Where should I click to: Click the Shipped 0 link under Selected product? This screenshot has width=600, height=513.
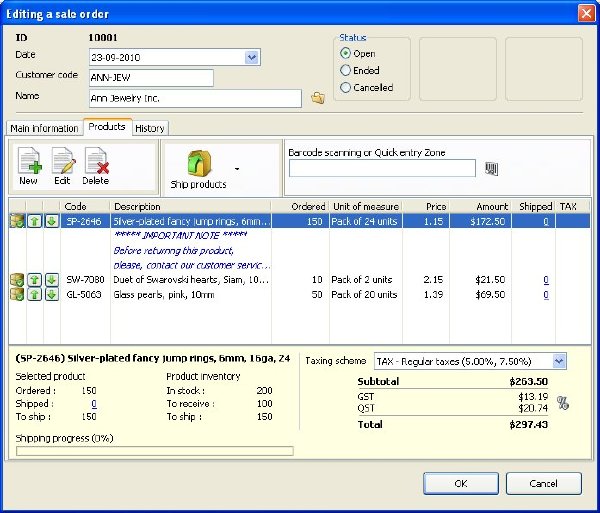(x=94, y=404)
